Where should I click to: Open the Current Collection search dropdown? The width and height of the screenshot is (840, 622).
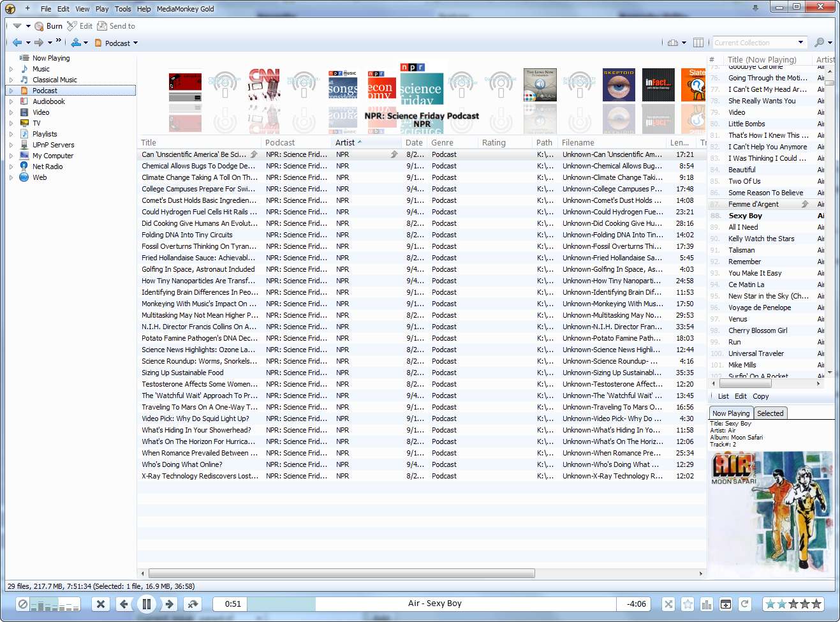click(x=800, y=43)
